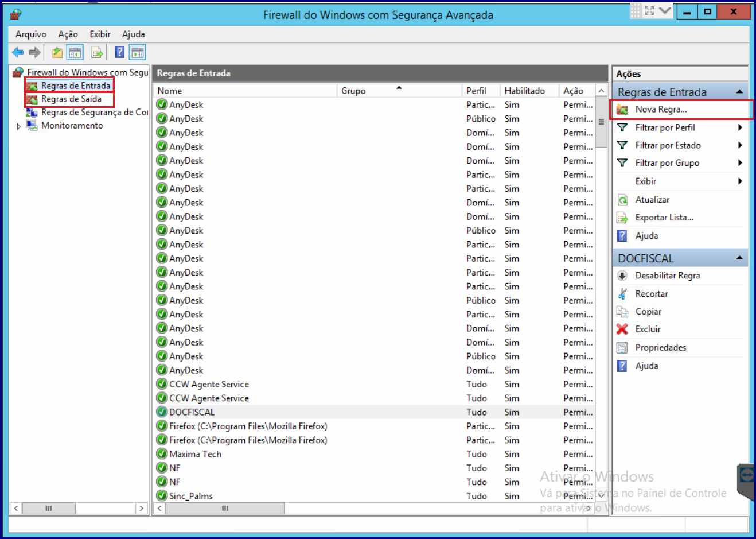This screenshot has height=539, width=756.
Task: Click the Atualizar refresh icon
Action: pyautogui.click(x=622, y=200)
